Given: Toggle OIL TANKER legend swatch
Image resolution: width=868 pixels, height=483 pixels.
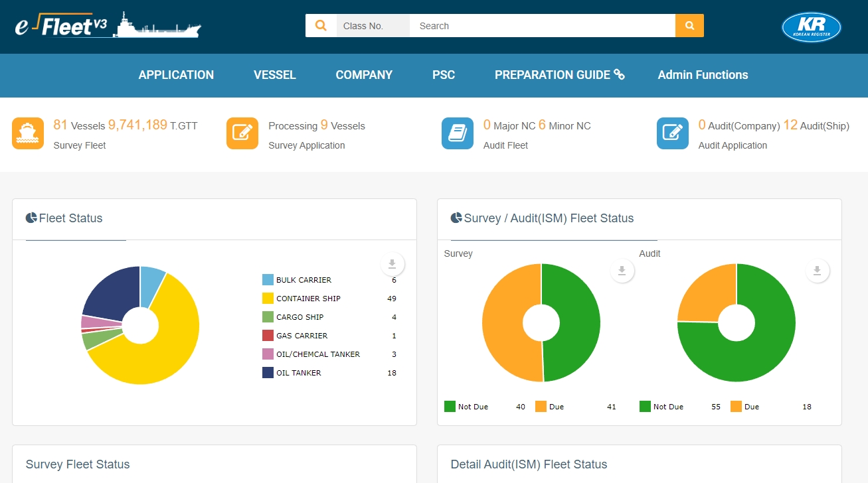Looking at the screenshot, I should pos(268,373).
